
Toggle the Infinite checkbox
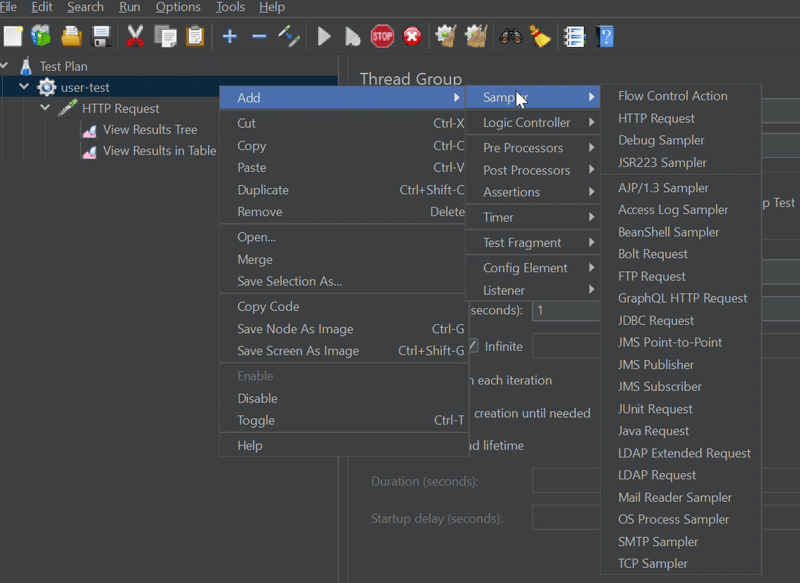pyautogui.click(x=473, y=346)
